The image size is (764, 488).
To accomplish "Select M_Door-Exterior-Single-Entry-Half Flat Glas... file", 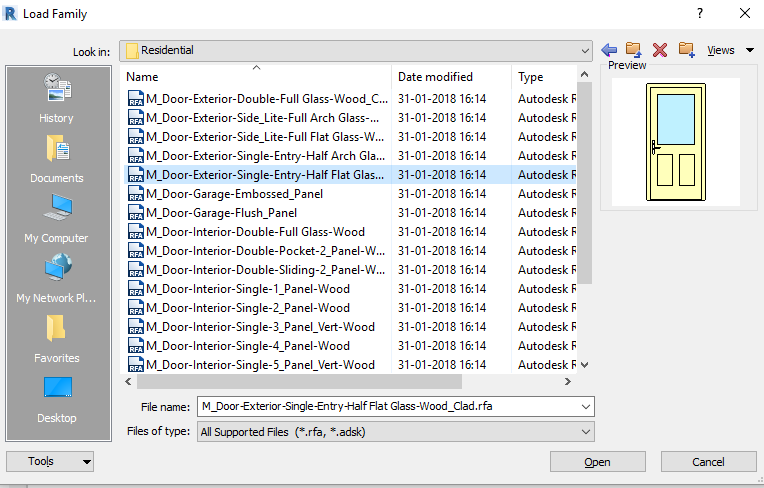I will coord(265,175).
